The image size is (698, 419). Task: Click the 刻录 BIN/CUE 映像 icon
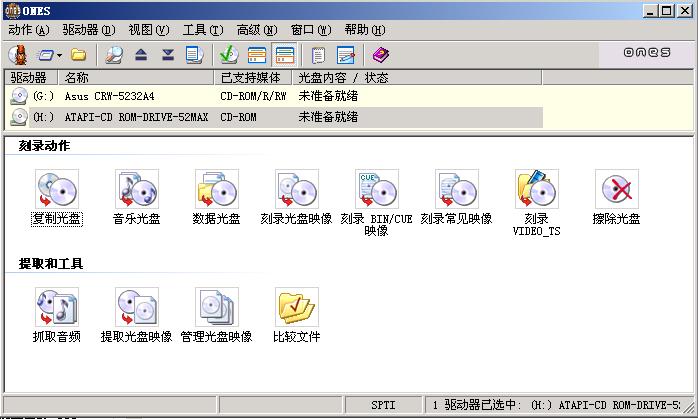[x=376, y=190]
